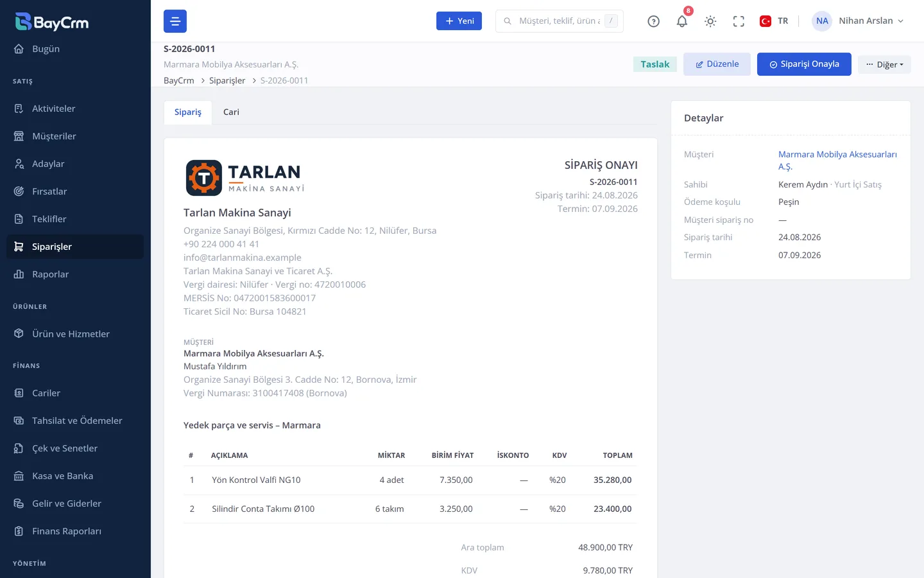The width and height of the screenshot is (924, 578).
Task: Switch to fullscreen mode icon
Action: pyautogui.click(x=739, y=21)
